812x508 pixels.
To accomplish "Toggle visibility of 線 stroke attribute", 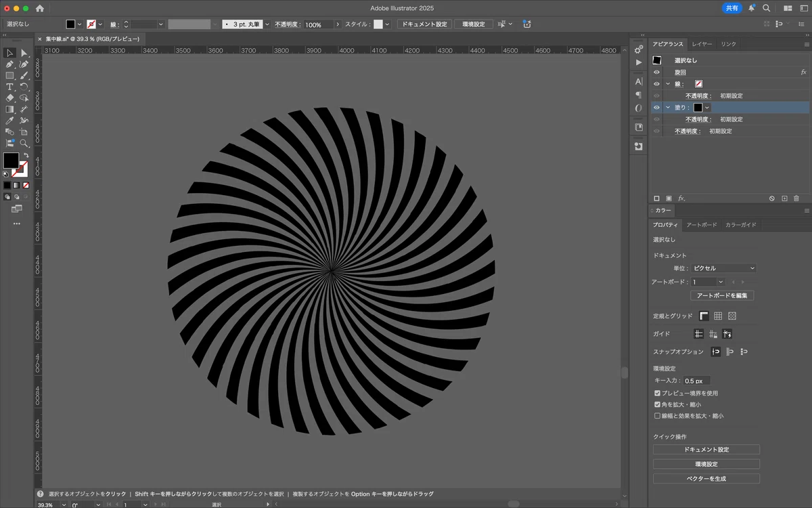I will 656,84.
